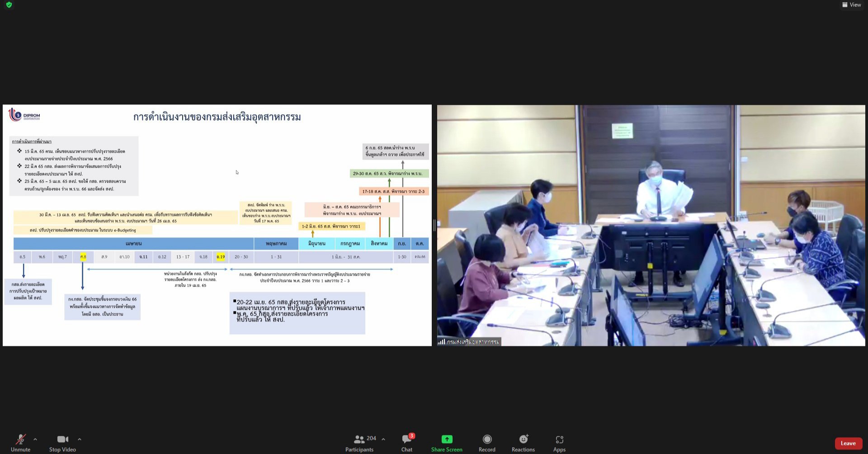Click the DIPROM logo on slide

click(x=24, y=115)
